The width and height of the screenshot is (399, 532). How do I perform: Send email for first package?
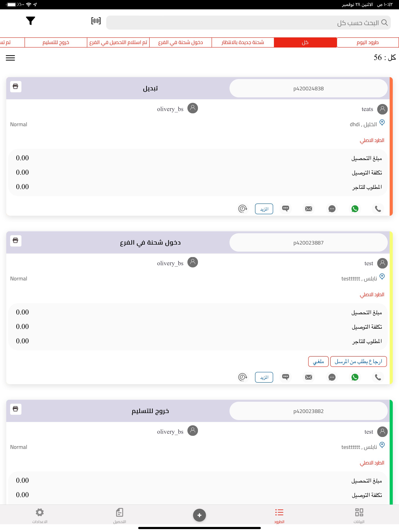[x=309, y=209]
